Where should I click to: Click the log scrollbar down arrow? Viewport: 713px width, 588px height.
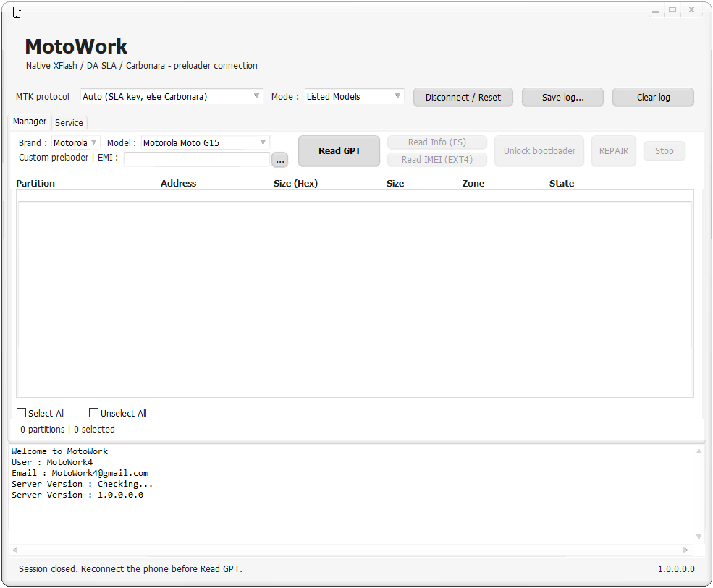click(699, 537)
